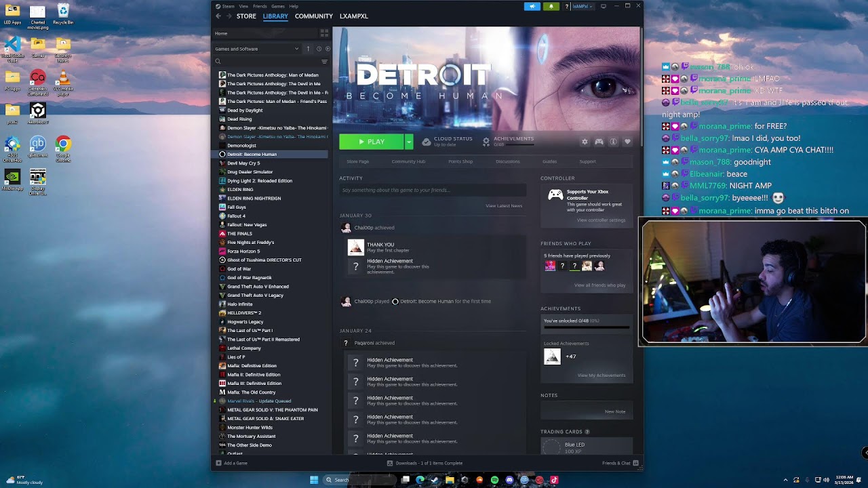Open controller layout icon for Detroit
868x488 pixels.
coord(599,142)
